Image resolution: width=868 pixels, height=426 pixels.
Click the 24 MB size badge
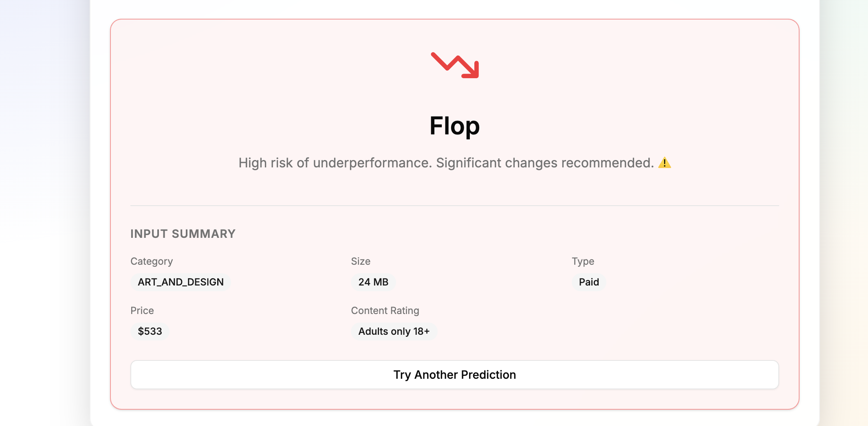pyautogui.click(x=373, y=282)
